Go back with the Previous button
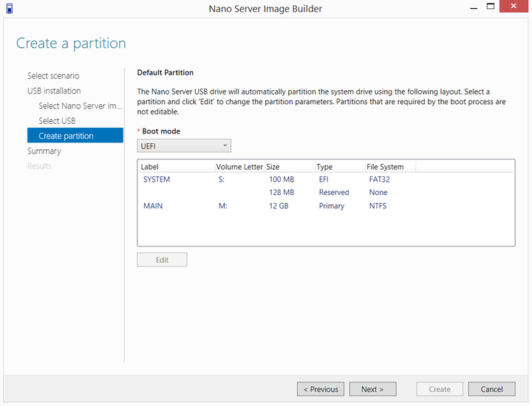The image size is (532, 406). click(321, 390)
